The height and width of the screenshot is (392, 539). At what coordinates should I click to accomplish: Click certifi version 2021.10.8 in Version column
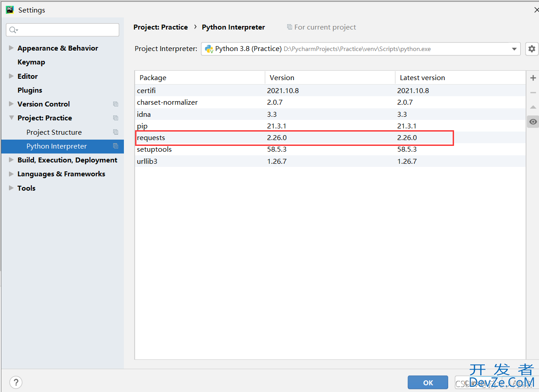[x=283, y=90]
